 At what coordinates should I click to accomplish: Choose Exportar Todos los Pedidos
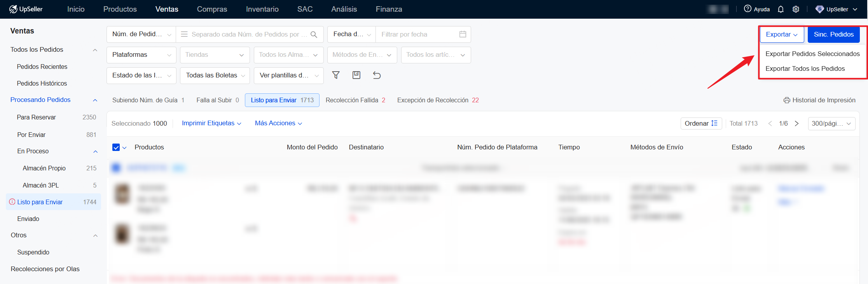(805, 68)
